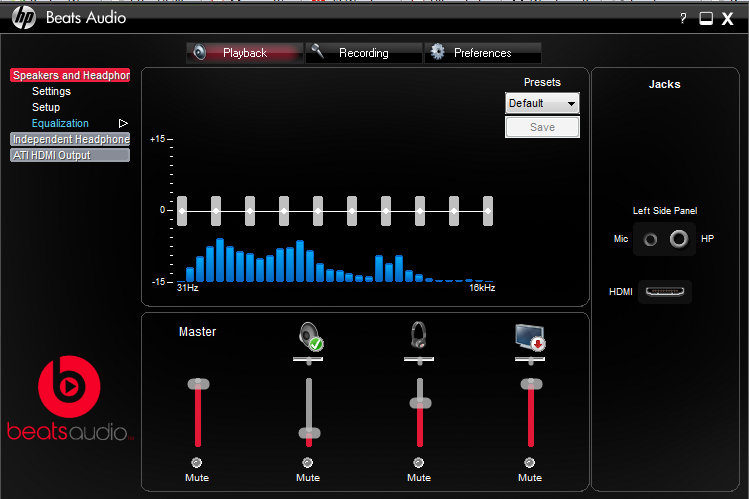Screen dimensions: 749x499
Task: Select Speakers and Headphones device
Action: 70,75
